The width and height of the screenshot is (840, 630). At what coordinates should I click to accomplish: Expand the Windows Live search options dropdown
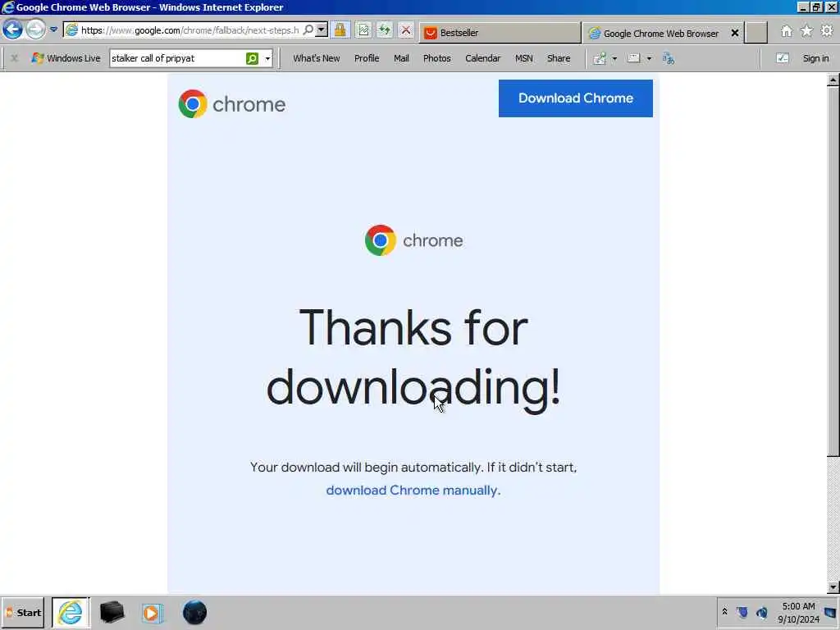click(x=267, y=58)
